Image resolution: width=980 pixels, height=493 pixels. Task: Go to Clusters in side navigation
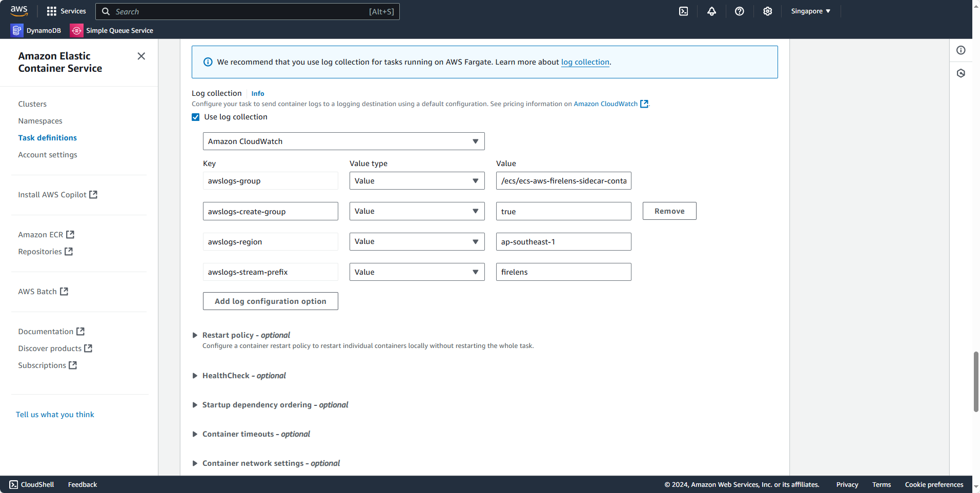(x=32, y=104)
